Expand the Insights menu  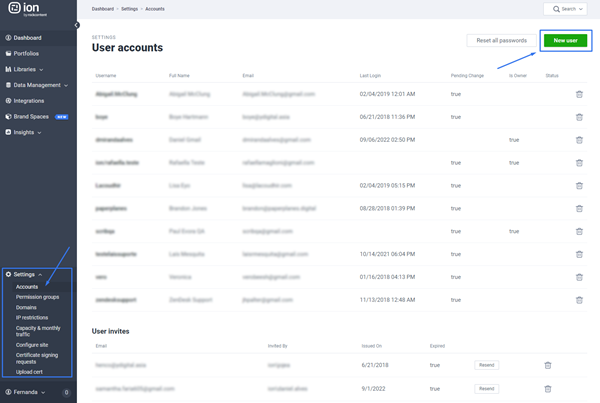[x=27, y=132]
